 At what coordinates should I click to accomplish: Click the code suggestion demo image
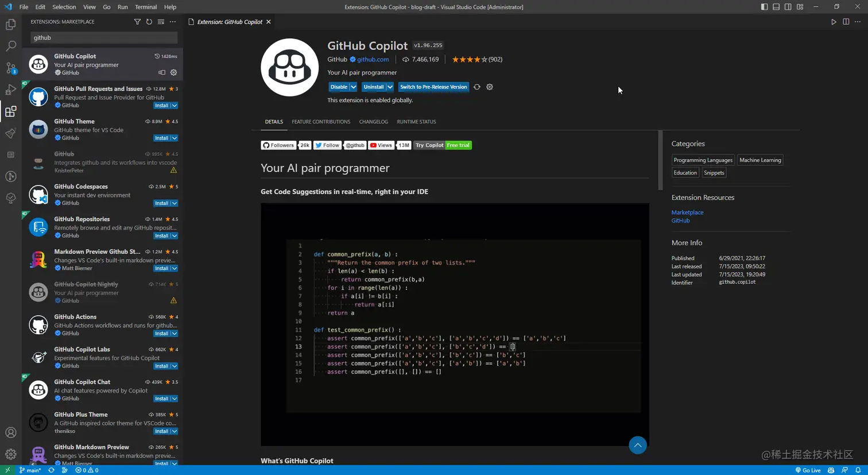pyautogui.click(x=455, y=325)
